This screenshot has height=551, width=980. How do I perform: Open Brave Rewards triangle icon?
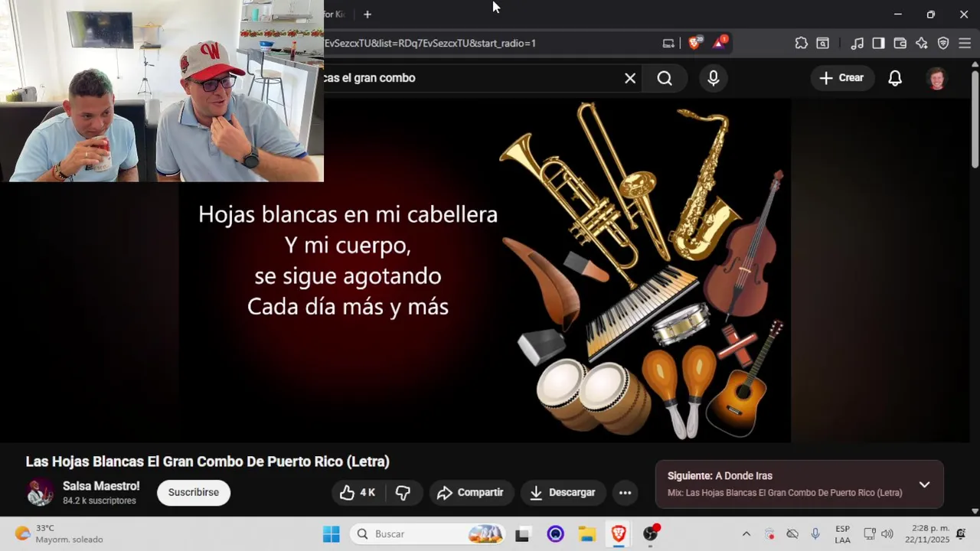coord(720,43)
